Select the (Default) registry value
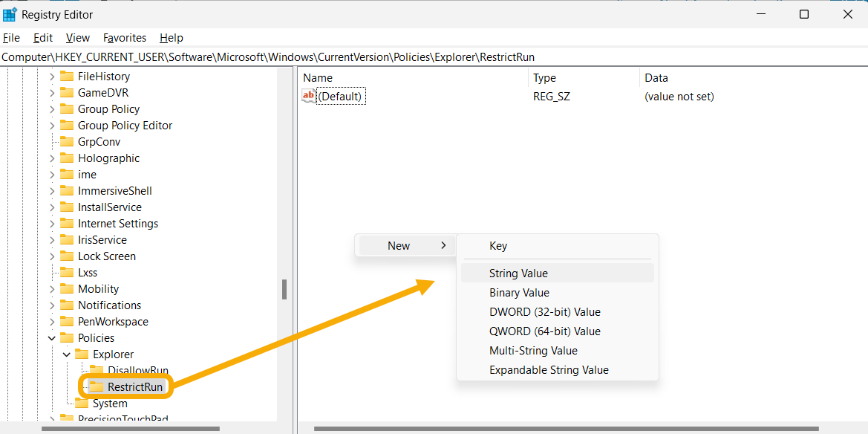 [x=341, y=95]
